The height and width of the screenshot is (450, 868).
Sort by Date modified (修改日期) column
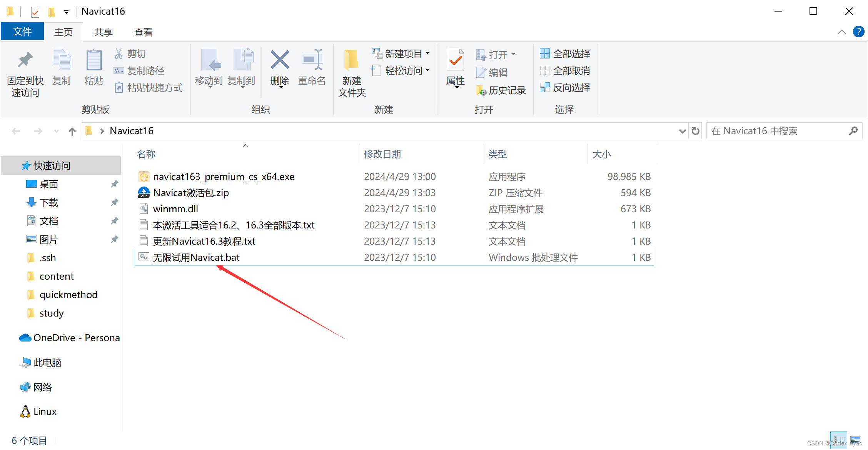382,154
